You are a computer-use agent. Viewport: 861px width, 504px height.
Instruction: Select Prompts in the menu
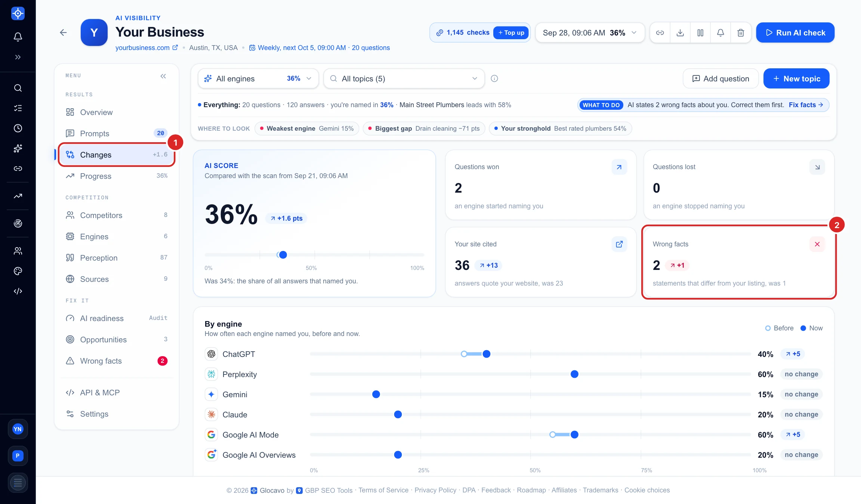(x=117, y=134)
